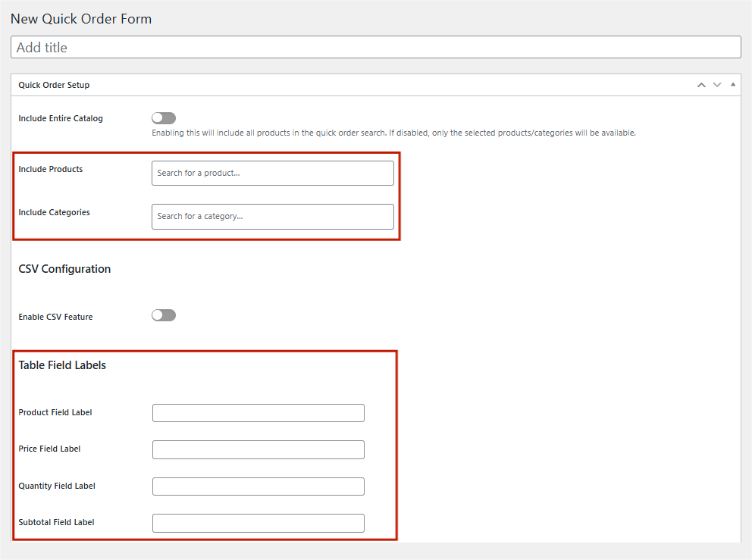Click the Table Field Labels heading

coord(61,364)
